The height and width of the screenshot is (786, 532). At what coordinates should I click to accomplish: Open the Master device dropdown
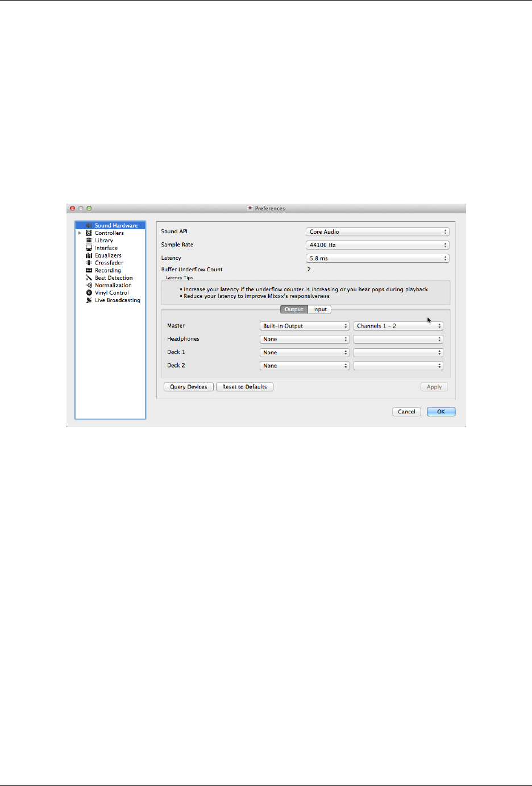click(304, 326)
